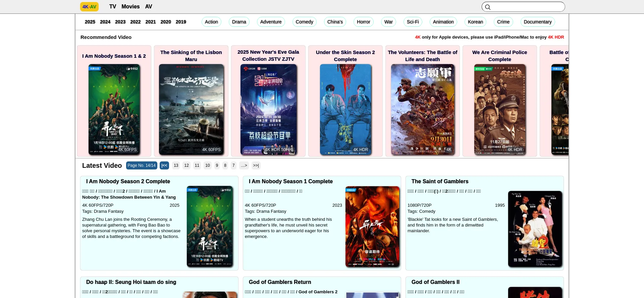Open Under the Skin Season 2 poster
This screenshot has width=644, height=298.
point(345,109)
